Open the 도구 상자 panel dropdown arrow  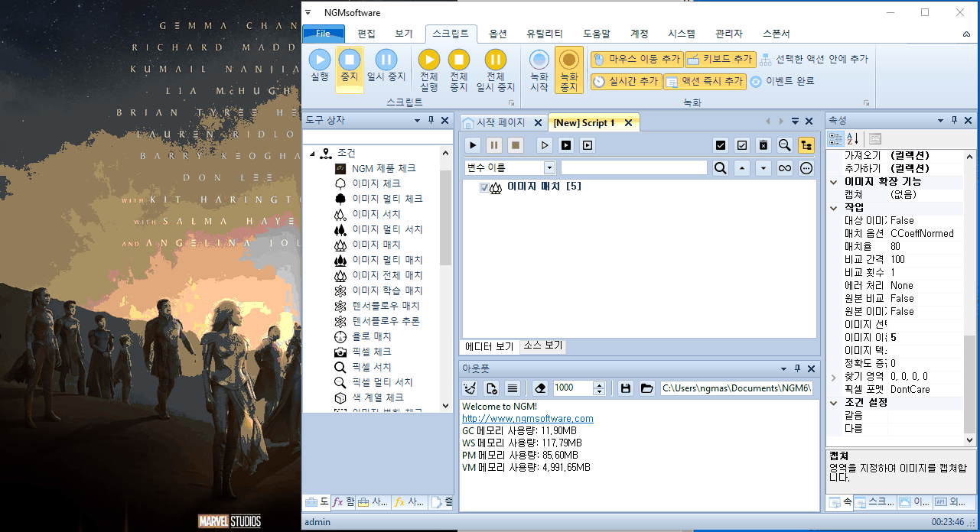(418, 121)
